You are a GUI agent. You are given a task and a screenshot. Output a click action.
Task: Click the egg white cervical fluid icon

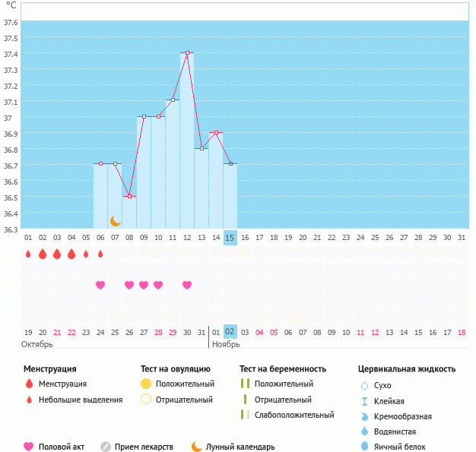tap(364, 447)
